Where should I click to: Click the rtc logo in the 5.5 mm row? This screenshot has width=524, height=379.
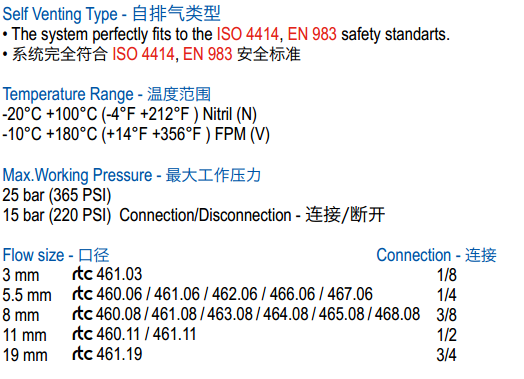[x=82, y=294]
